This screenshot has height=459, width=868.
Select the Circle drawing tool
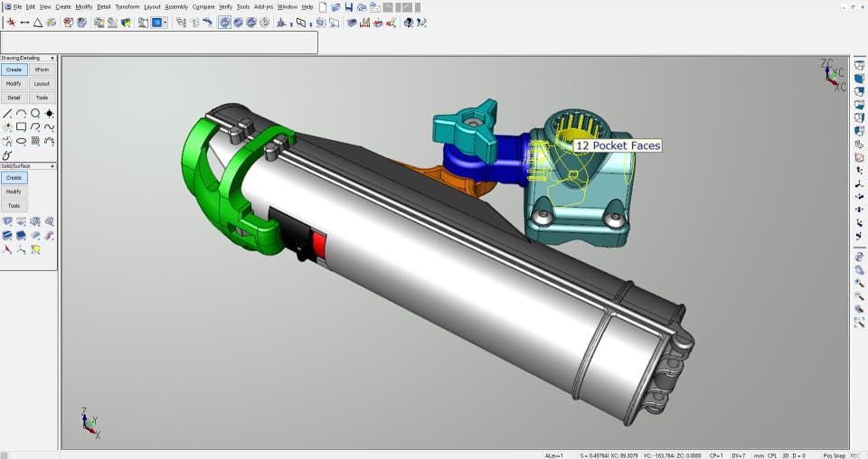[x=35, y=113]
